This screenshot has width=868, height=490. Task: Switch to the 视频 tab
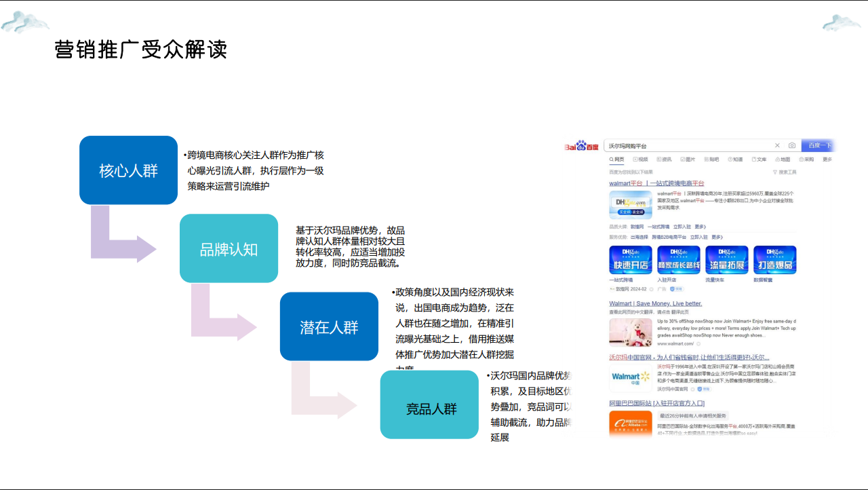point(641,159)
